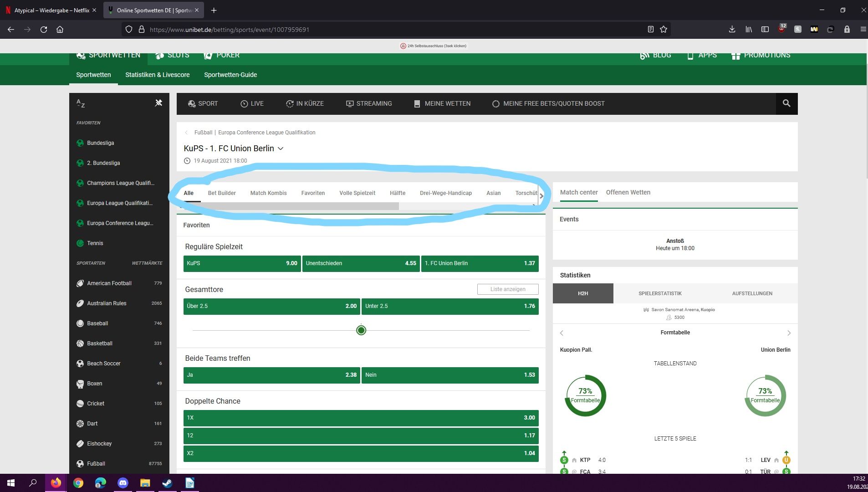
Task: Click the back arrow beside Fußball breadcrumb
Action: click(x=186, y=133)
